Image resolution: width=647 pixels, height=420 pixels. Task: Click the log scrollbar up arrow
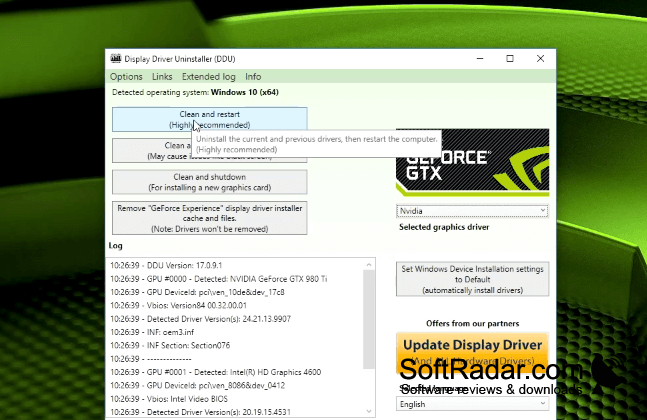[369, 264]
